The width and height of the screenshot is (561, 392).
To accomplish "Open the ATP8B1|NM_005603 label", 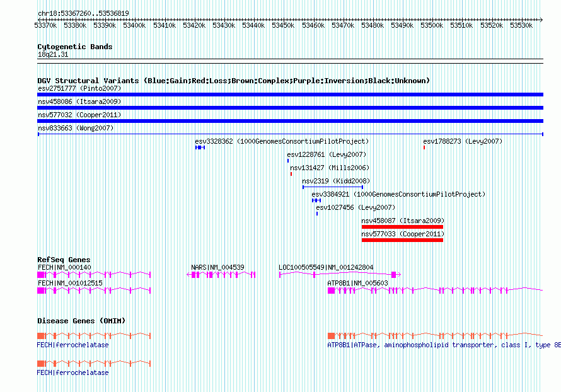I will (357, 283).
